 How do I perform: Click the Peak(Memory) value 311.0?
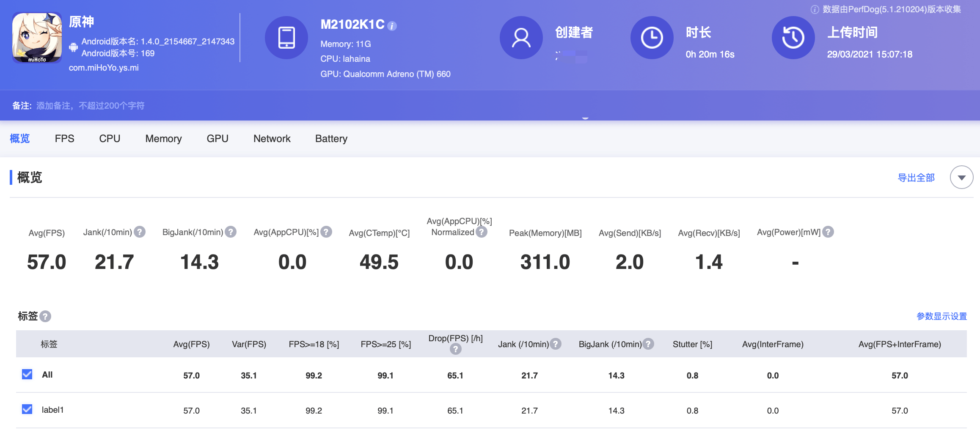[545, 262]
